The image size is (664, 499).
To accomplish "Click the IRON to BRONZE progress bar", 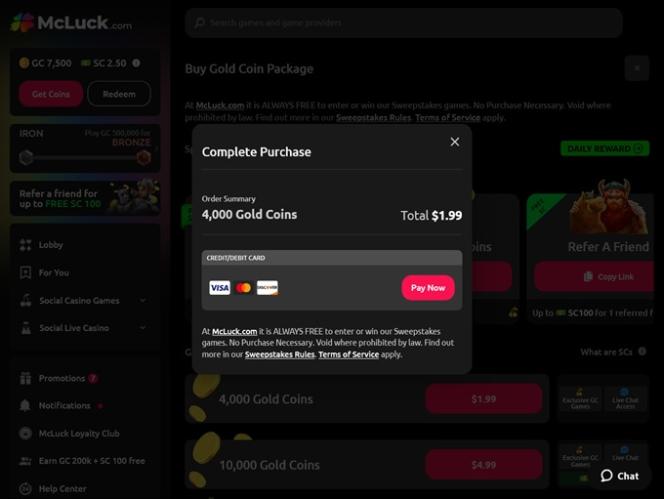I will click(x=85, y=158).
